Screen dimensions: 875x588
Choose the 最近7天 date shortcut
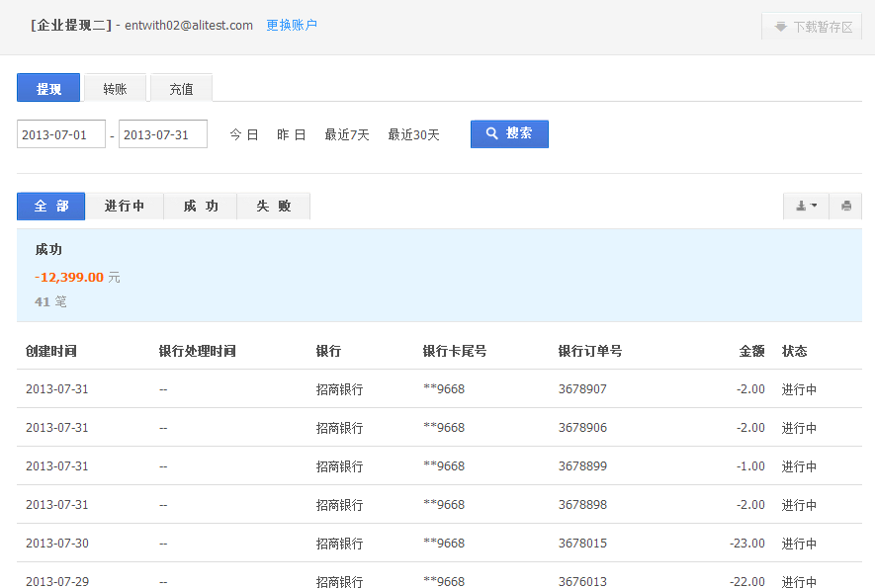347,134
